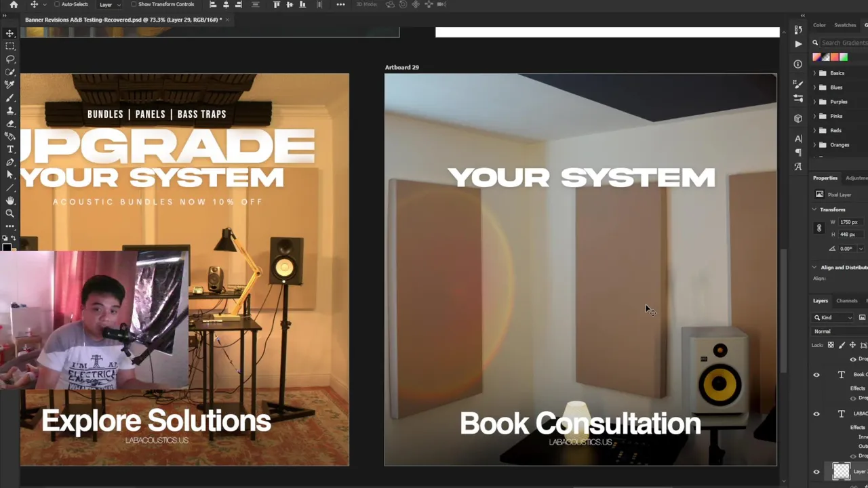The image size is (868, 488).
Task: Select the Hand tool
Action: [10, 201]
